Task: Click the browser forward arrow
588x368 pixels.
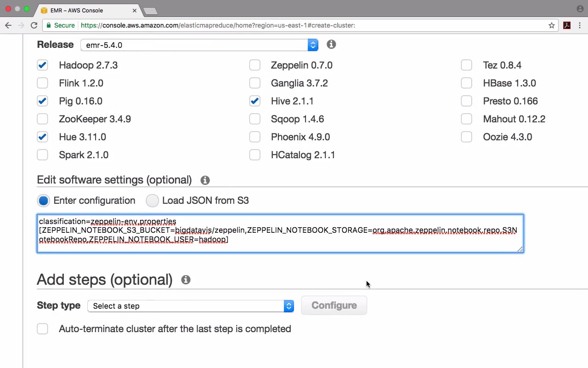Action: coord(21,25)
